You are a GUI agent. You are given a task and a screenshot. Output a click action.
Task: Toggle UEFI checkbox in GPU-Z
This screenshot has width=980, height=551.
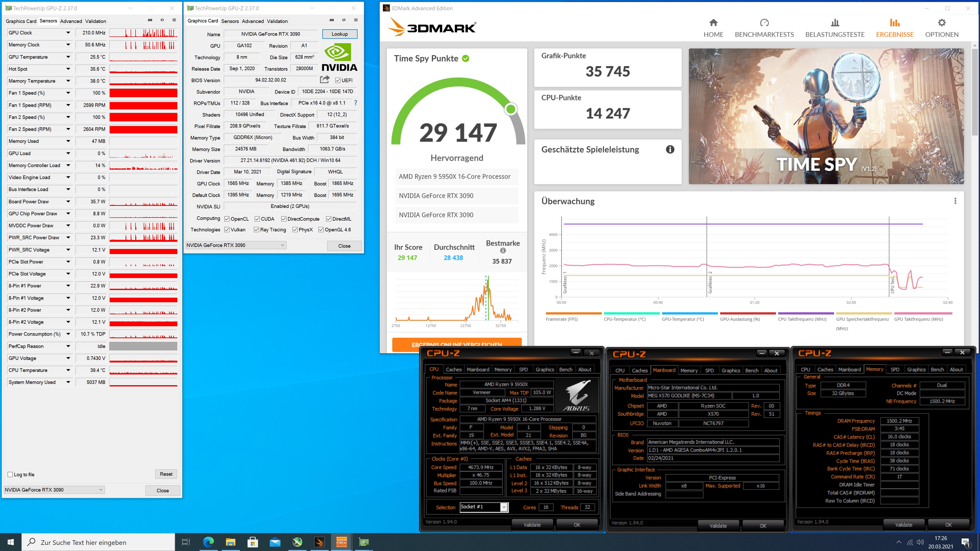point(337,80)
